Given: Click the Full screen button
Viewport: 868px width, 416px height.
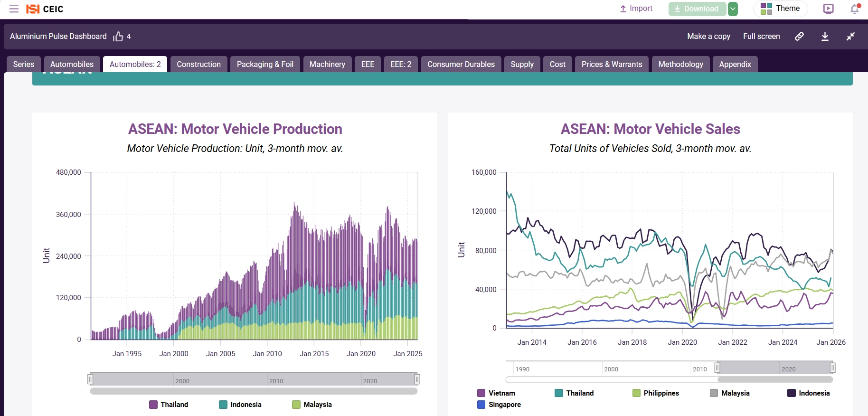Looking at the screenshot, I should 761,37.
